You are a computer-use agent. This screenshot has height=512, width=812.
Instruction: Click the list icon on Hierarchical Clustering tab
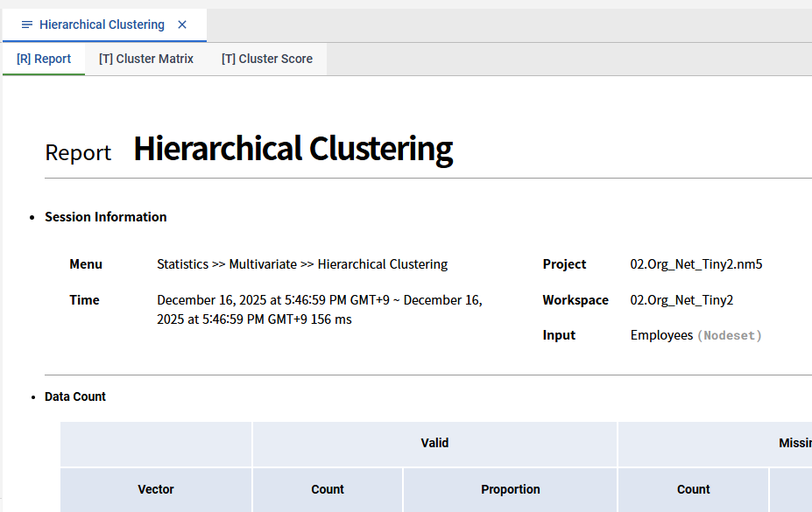pos(27,25)
